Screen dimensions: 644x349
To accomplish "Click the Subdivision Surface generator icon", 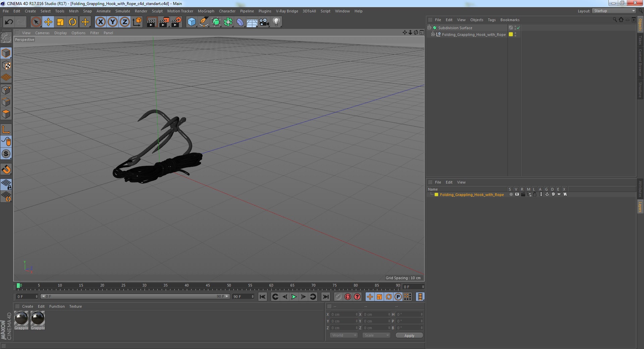I will (216, 22).
